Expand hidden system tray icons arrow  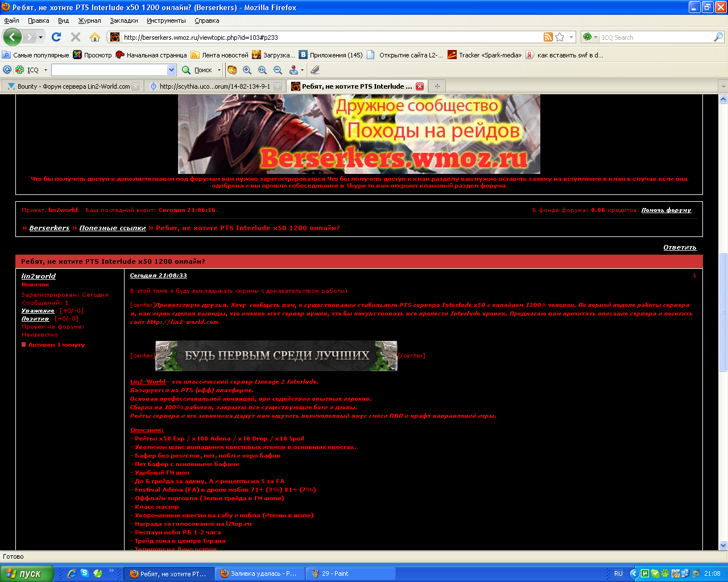click(634, 573)
